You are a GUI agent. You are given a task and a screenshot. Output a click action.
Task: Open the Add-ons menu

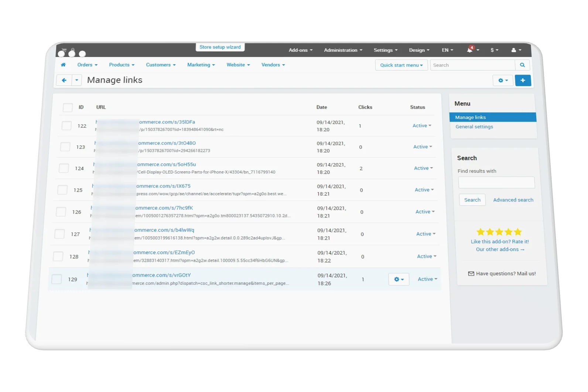click(300, 50)
